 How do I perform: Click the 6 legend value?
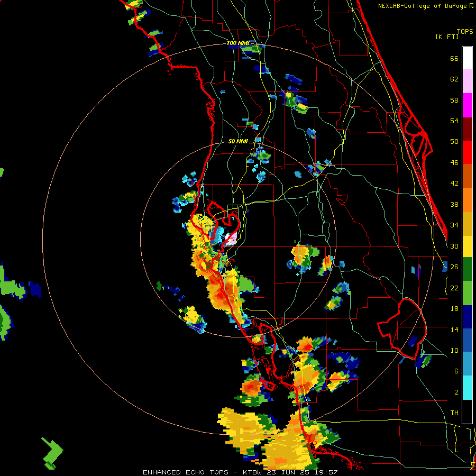[456, 371]
